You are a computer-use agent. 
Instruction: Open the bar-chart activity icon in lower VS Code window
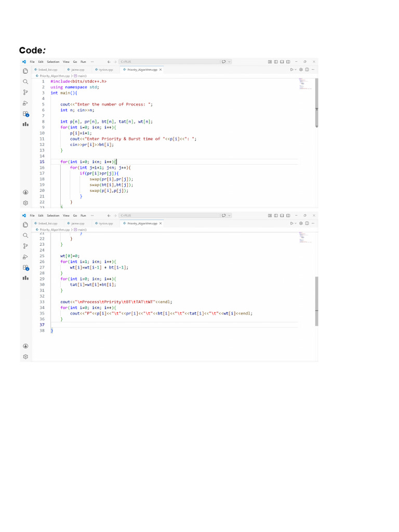(25, 278)
